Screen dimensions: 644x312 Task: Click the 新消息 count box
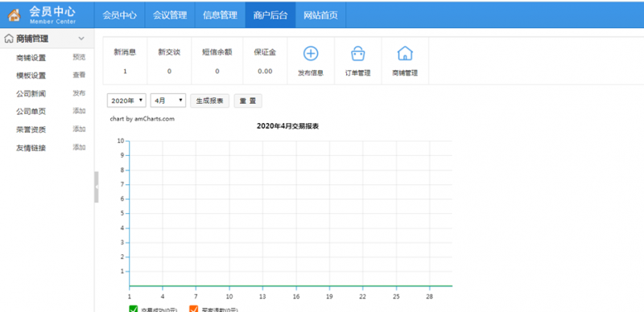125,61
